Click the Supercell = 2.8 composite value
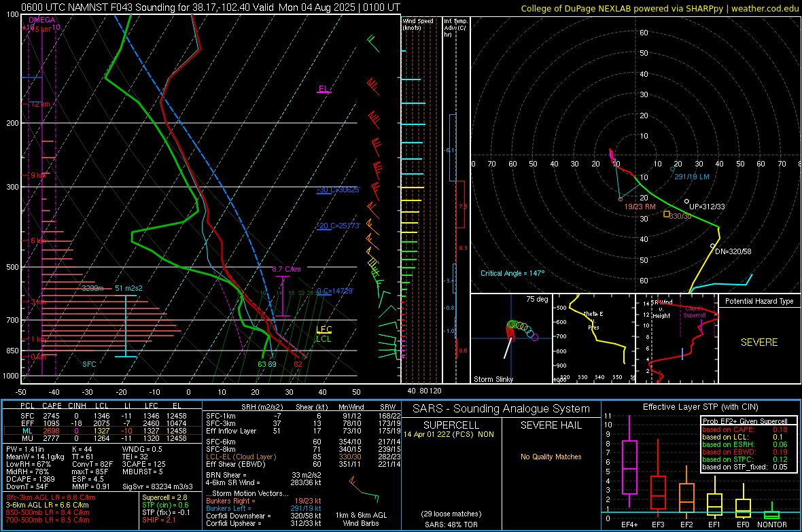 (164, 497)
